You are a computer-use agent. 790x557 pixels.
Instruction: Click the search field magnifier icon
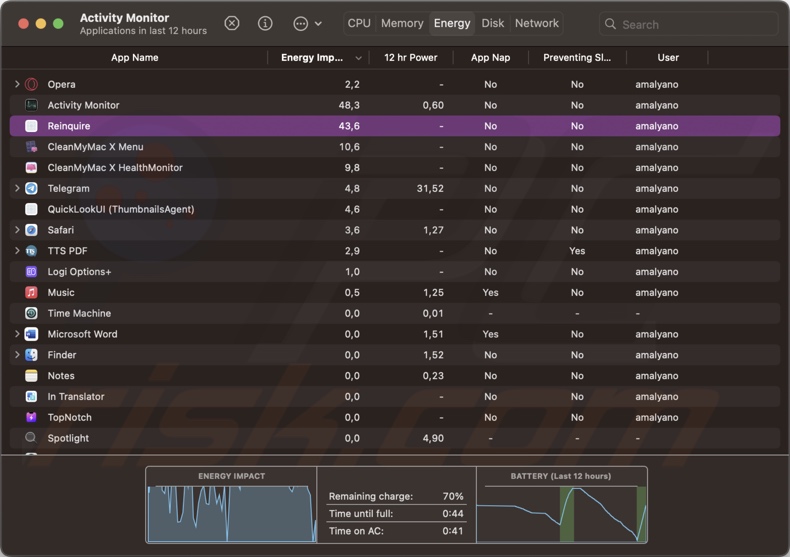[x=610, y=24]
